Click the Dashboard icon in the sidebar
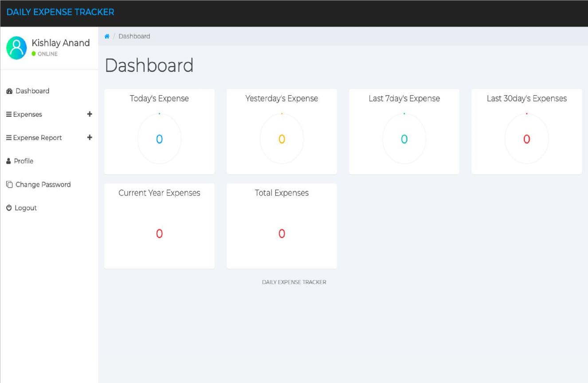Screen dimensions: 588x383 point(9,90)
